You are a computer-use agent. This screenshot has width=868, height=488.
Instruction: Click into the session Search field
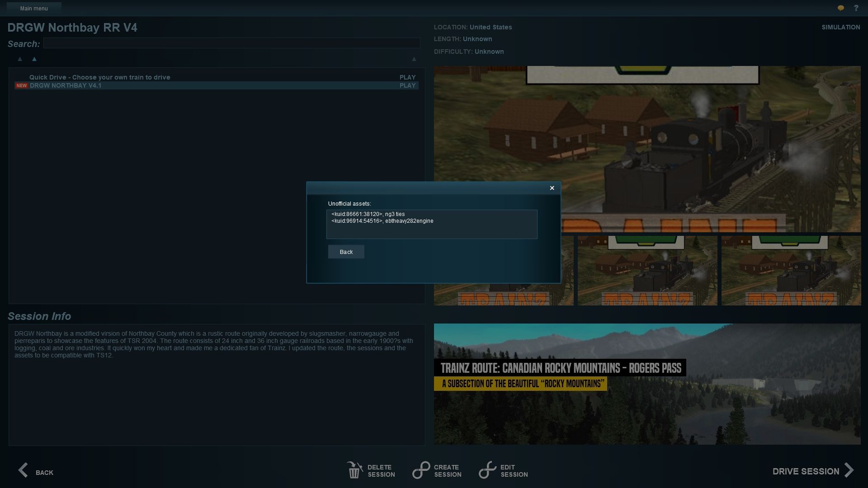(x=231, y=43)
